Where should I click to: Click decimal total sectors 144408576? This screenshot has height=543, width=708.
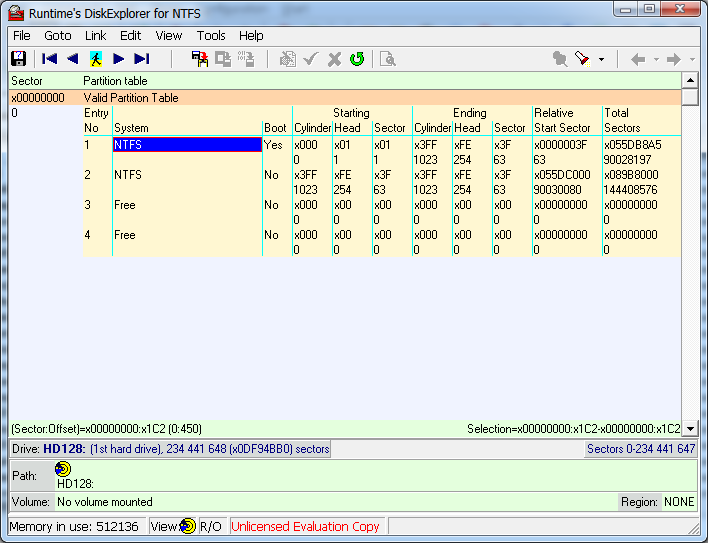point(630,190)
